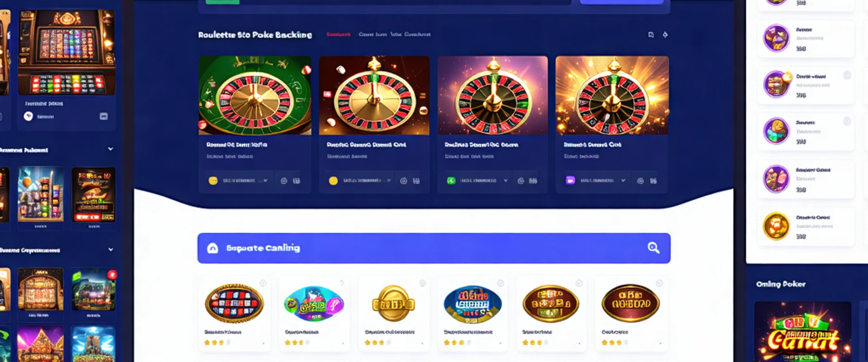
Task: Click the purple icon on the fourth roulette card
Action: point(570,180)
